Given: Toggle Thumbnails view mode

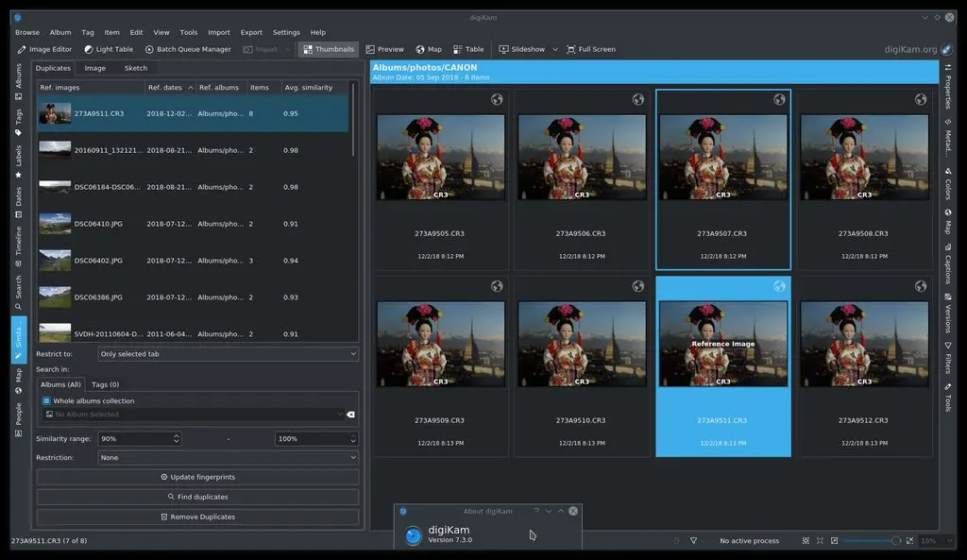Looking at the screenshot, I should 328,48.
